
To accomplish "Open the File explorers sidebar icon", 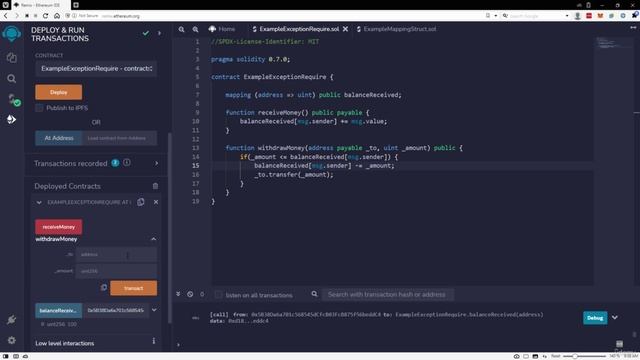I will (x=11, y=58).
